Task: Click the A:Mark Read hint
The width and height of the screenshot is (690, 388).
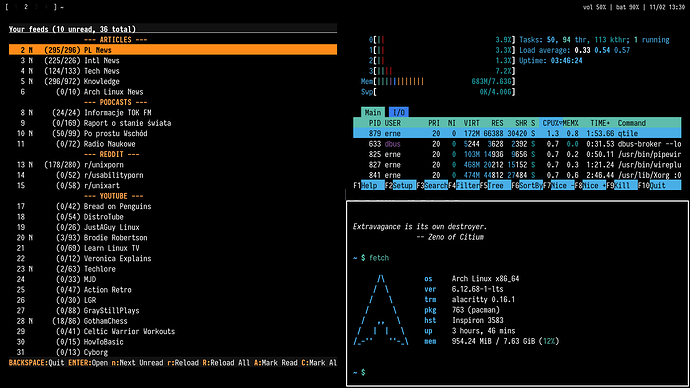Action: click(x=275, y=363)
